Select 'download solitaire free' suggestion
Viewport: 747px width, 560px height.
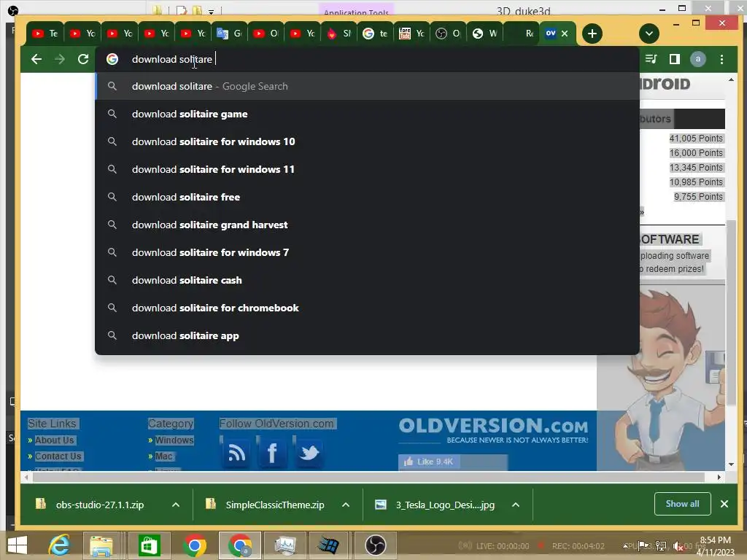coord(367,197)
